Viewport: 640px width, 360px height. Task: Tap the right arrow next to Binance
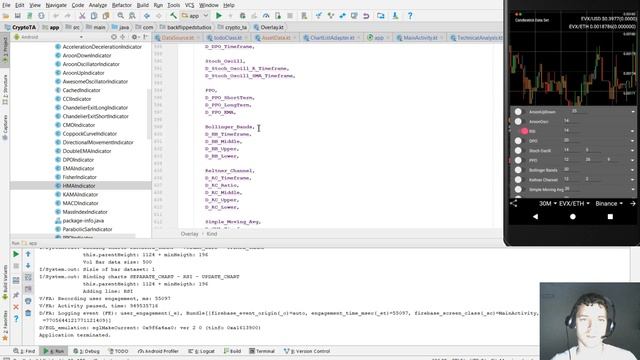pos(633,203)
